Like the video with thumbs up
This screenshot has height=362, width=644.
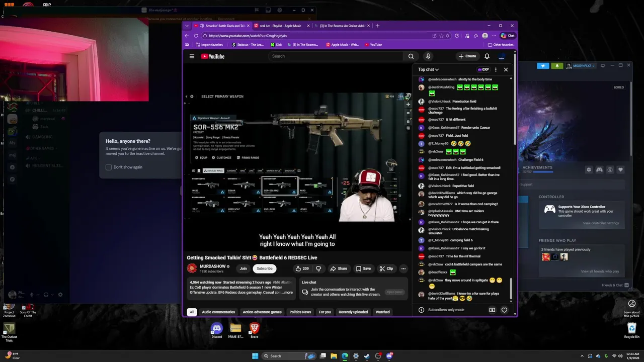click(x=302, y=268)
